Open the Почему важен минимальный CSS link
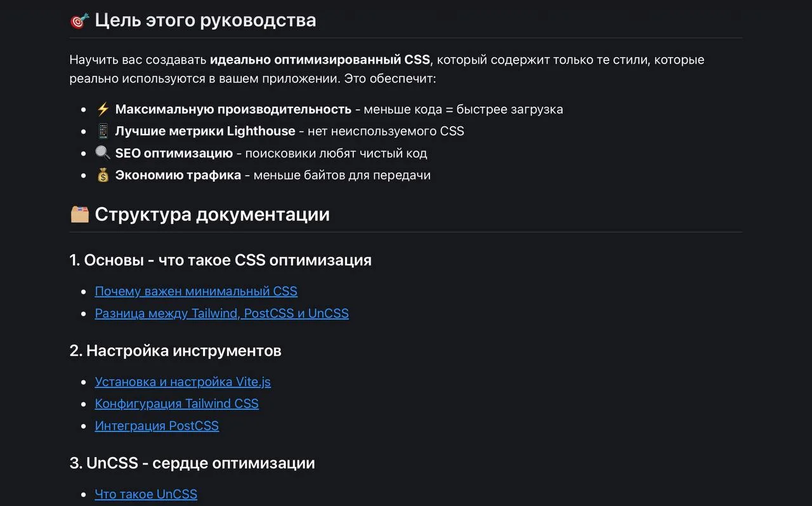The width and height of the screenshot is (812, 506). pos(196,291)
